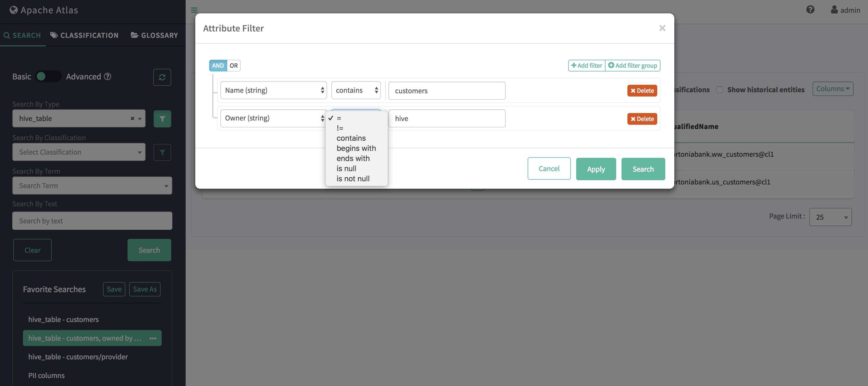
Task: Choose 'begins with' from operator list
Action: point(356,148)
